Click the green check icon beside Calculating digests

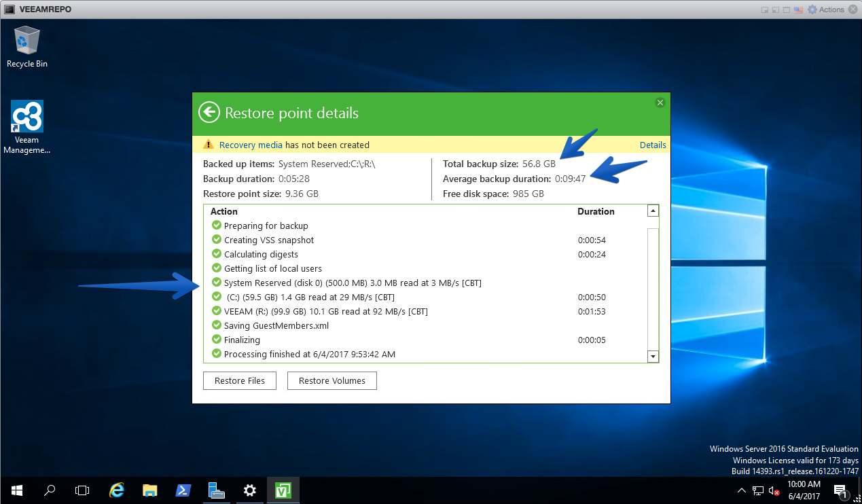[217, 254]
